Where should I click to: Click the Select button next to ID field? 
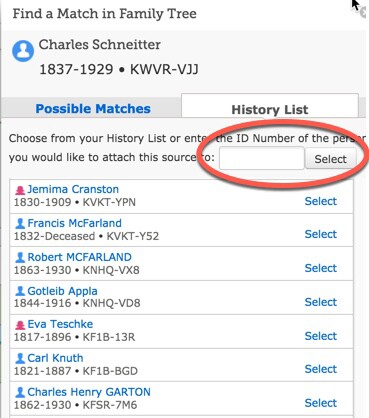(330, 159)
